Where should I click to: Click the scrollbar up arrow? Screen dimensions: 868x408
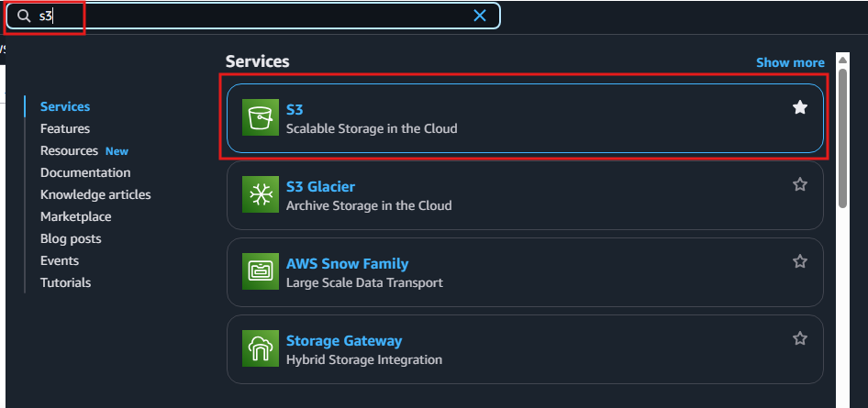[842, 60]
